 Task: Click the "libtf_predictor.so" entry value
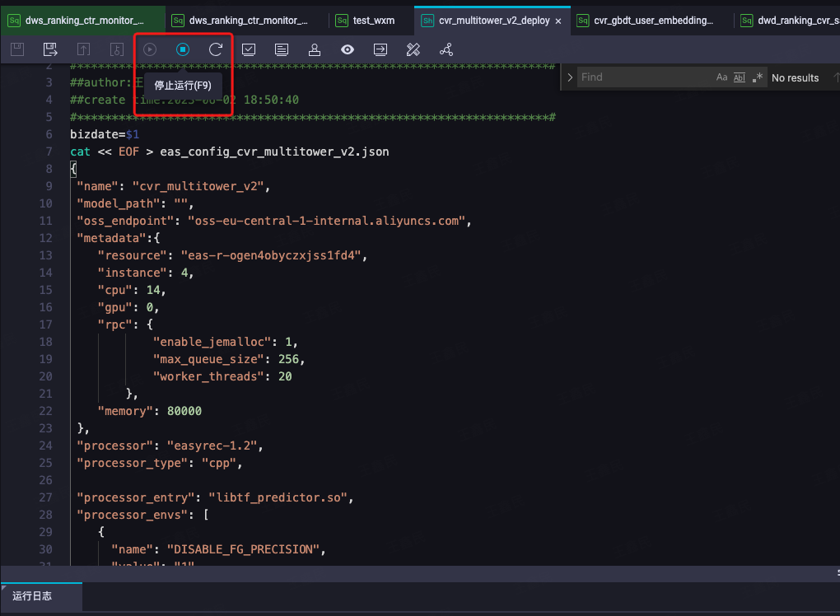pos(278,497)
